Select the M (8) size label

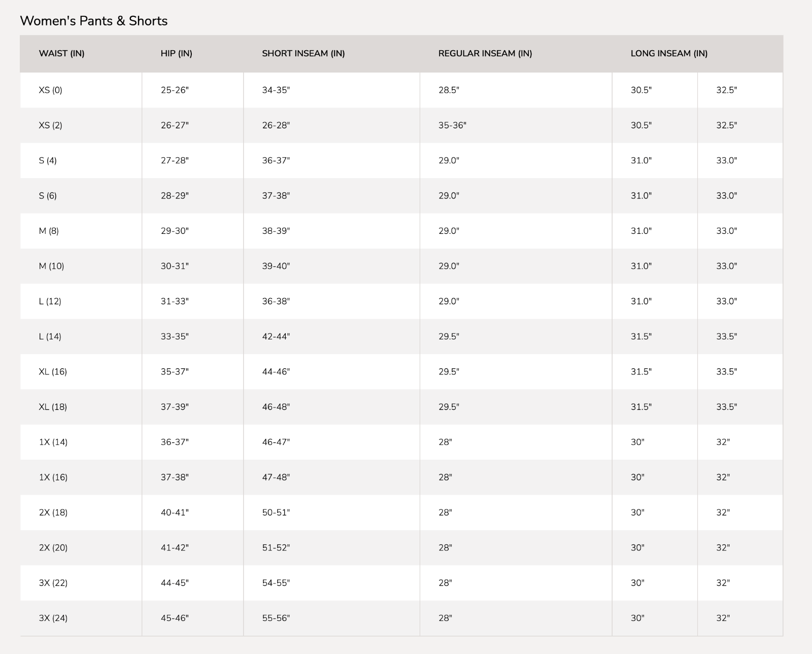[49, 231]
